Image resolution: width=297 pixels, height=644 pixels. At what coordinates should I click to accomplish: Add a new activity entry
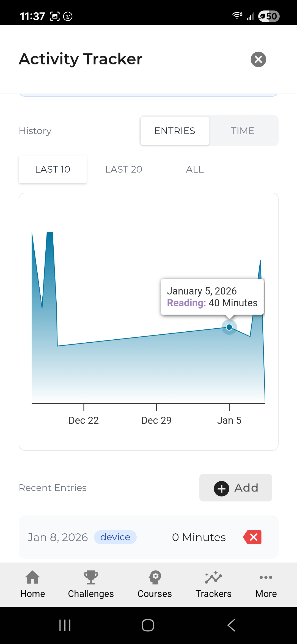(x=236, y=488)
